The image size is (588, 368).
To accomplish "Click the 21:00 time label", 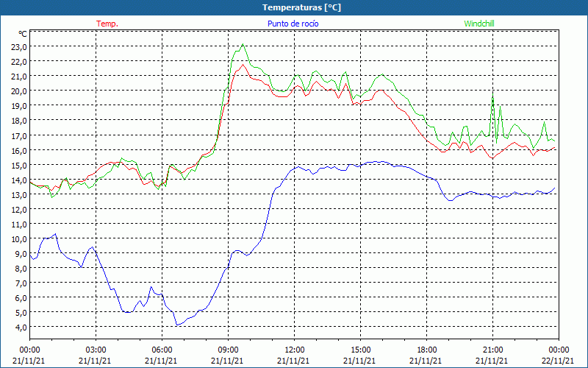I will [x=492, y=350].
